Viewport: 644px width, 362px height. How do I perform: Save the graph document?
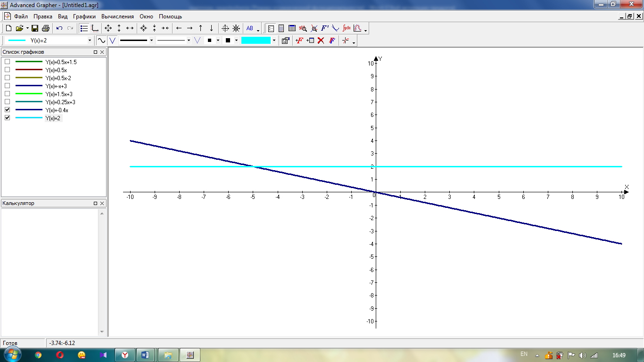click(35, 28)
